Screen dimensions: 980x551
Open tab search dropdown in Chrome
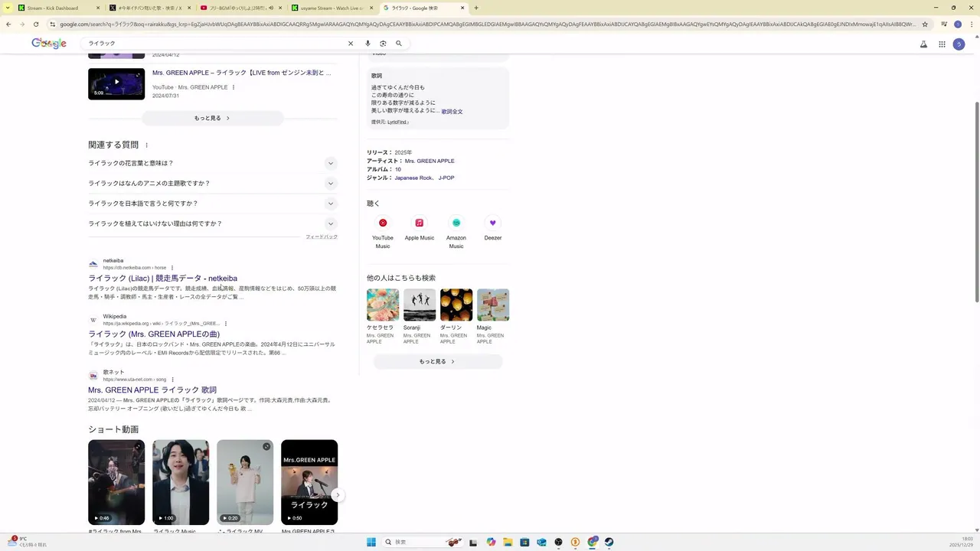(6, 8)
